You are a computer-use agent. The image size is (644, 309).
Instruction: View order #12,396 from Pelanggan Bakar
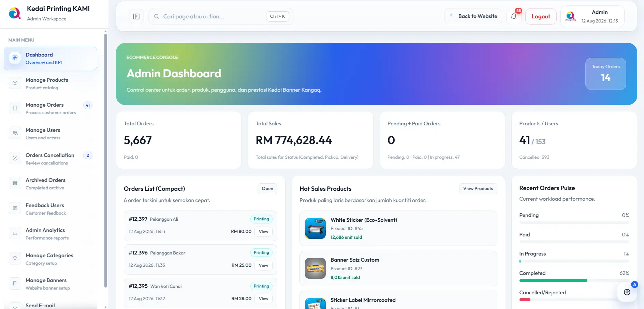click(x=263, y=265)
